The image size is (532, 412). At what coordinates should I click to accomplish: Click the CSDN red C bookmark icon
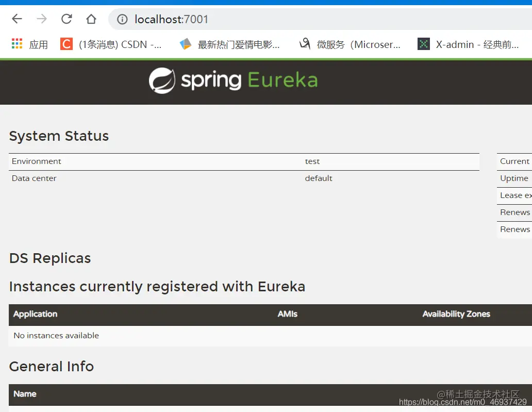66,44
